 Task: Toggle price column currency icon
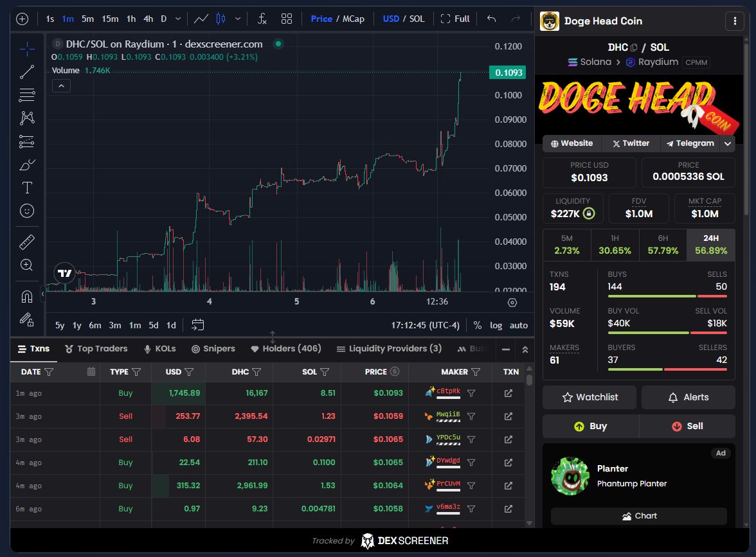tap(395, 371)
